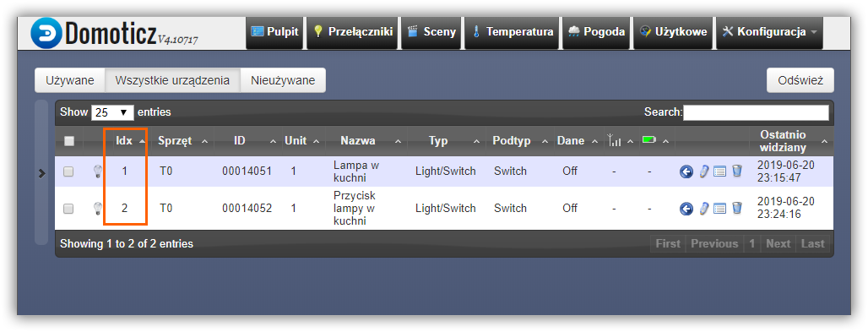Go to the Next page button

(x=778, y=243)
